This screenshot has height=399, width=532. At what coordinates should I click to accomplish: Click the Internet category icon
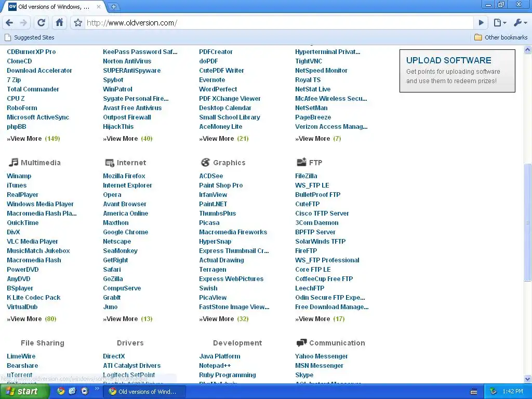click(110, 163)
